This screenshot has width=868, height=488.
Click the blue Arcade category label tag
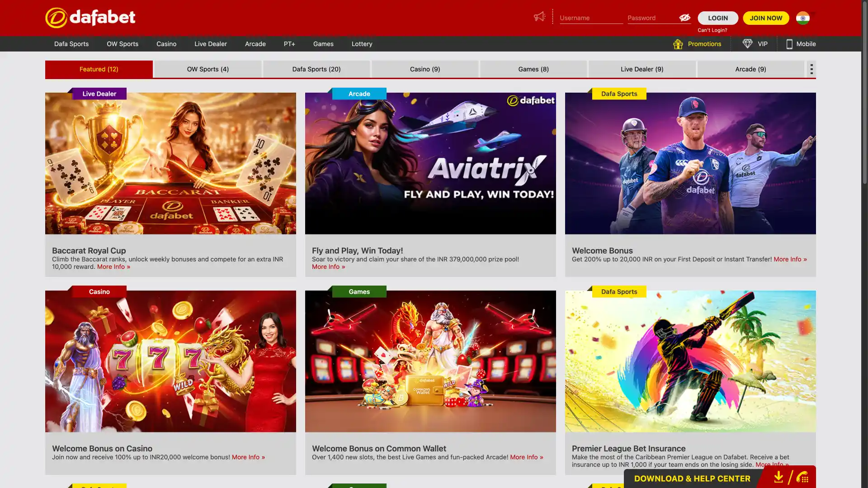click(x=359, y=94)
